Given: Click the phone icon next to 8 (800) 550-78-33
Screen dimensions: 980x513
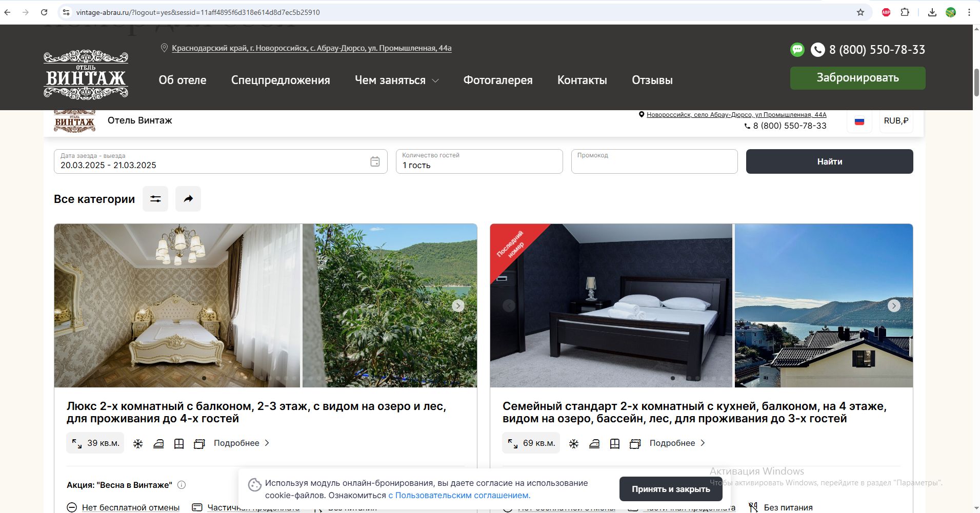Looking at the screenshot, I should point(817,50).
